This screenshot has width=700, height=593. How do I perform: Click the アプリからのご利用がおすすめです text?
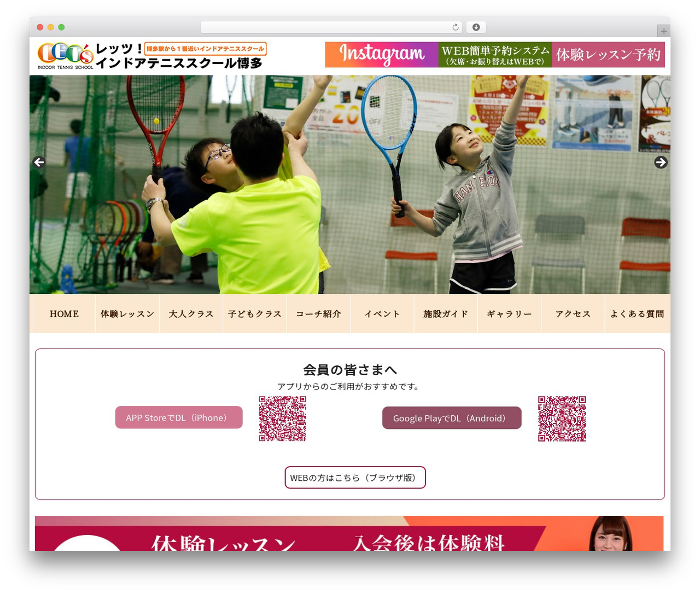(x=350, y=386)
